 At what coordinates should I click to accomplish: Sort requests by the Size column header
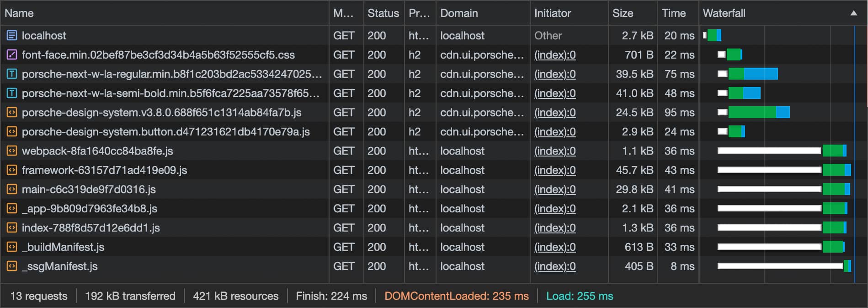(x=622, y=13)
